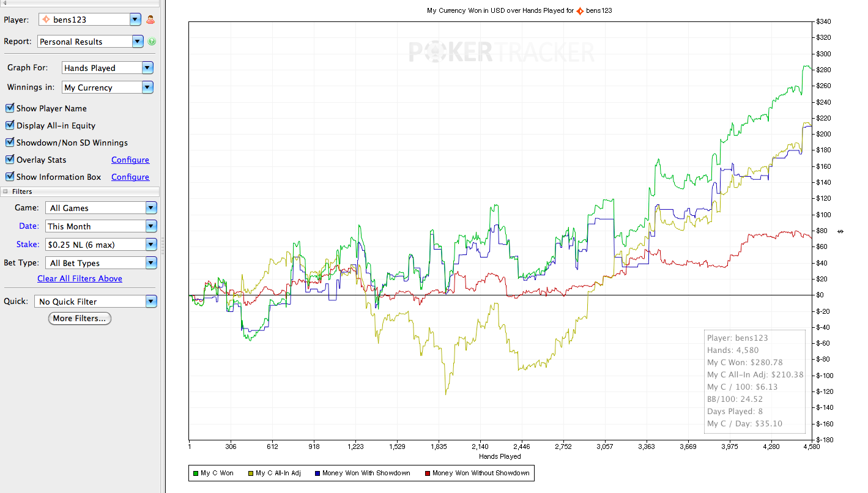Image resolution: width=868 pixels, height=493 pixels.
Task: Click the green My C Won legend swatch
Action: (x=196, y=473)
